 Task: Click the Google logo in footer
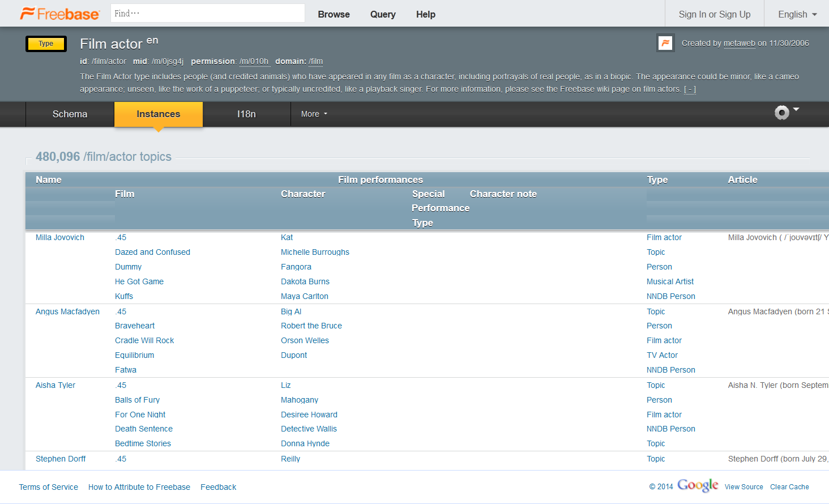coord(698,485)
